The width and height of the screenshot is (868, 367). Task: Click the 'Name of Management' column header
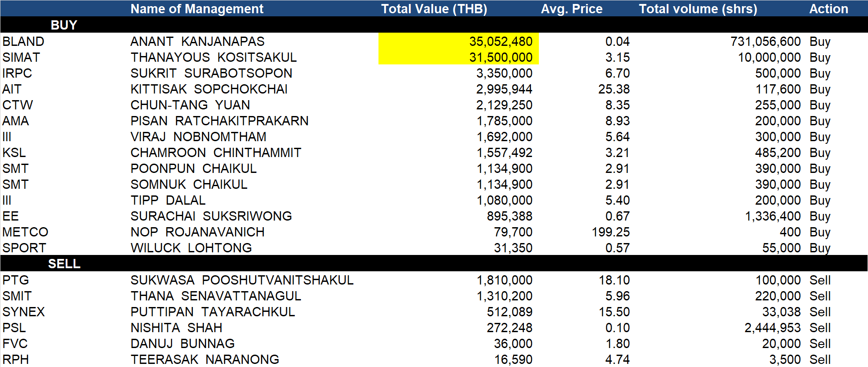coord(197,9)
